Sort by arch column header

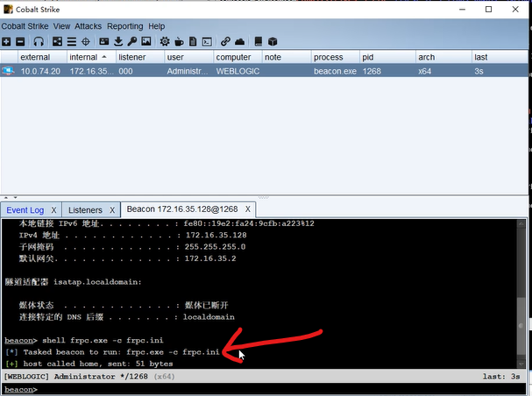[x=443, y=57]
